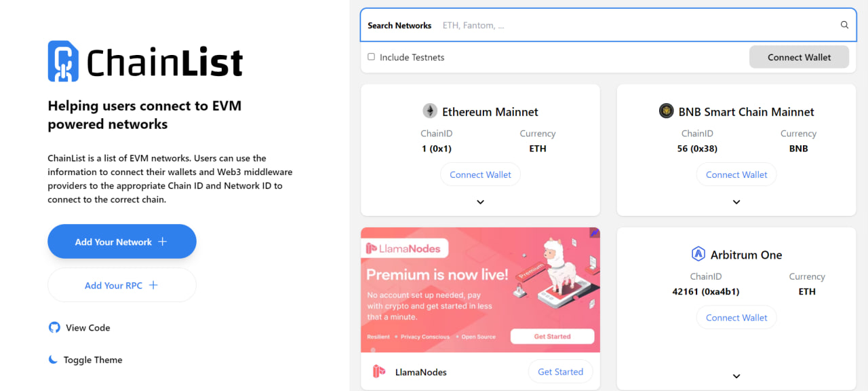Click the LlamaNodes logo icon
The width and height of the screenshot is (868, 391).
(x=379, y=371)
